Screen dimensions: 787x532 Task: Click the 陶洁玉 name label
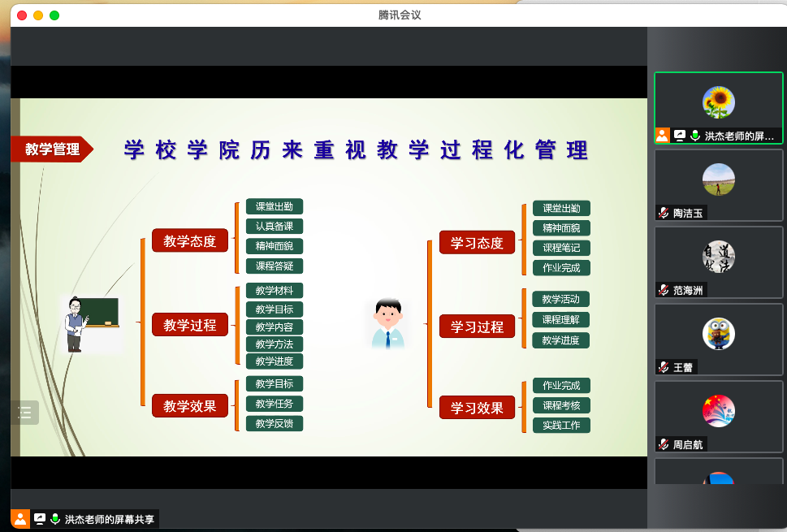(688, 214)
